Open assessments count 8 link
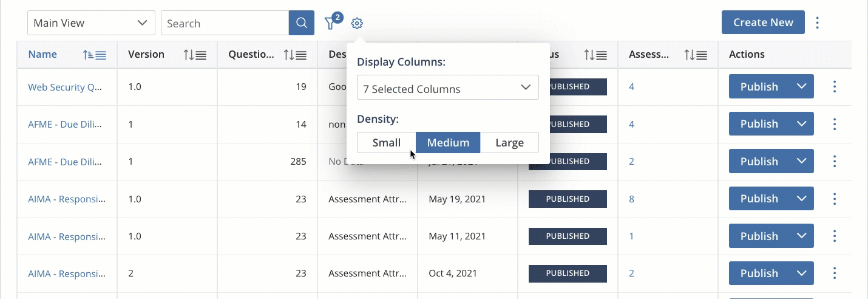Screen dimensions: 868x299 pos(631,199)
